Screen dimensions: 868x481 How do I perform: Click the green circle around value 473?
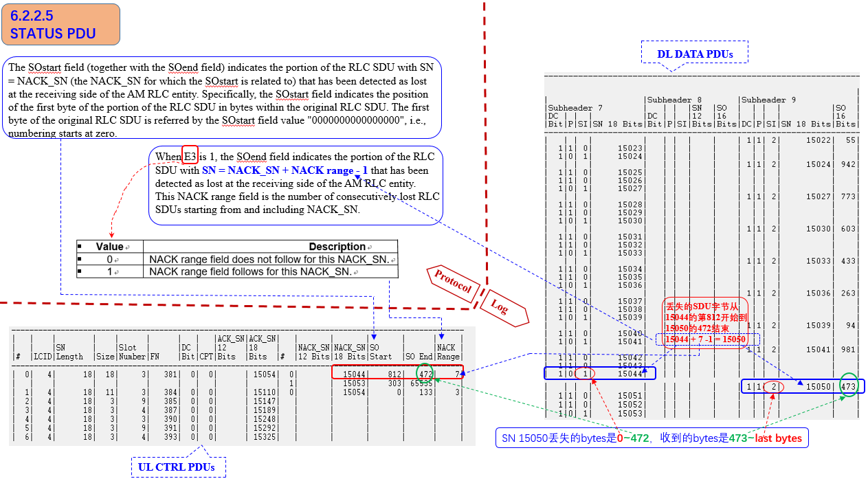coord(849,386)
